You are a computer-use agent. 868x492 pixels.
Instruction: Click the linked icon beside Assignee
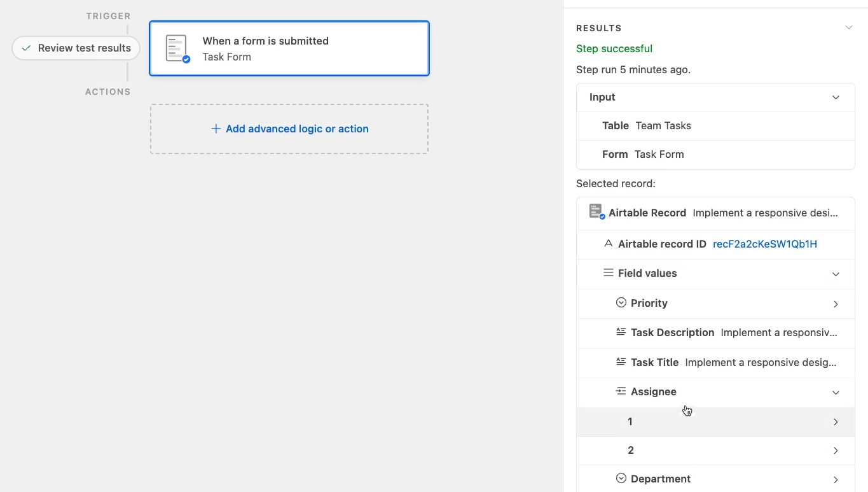[x=621, y=391]
